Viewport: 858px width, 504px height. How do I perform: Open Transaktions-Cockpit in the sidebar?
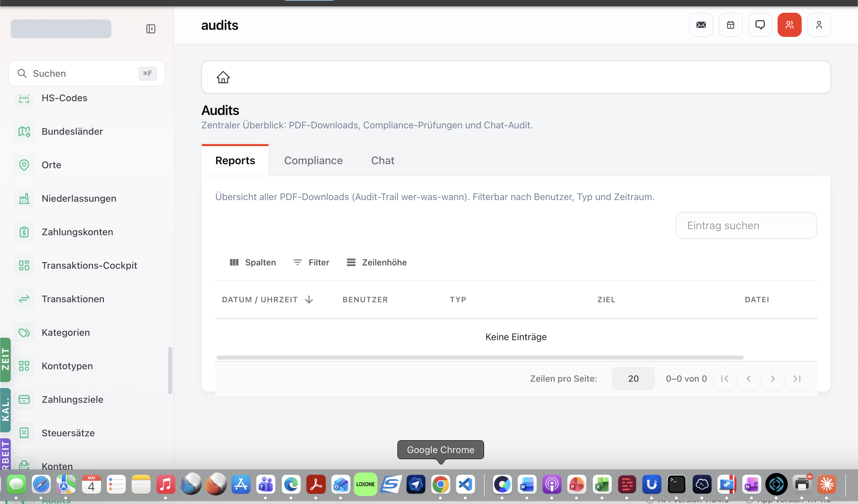pos(89,265)
